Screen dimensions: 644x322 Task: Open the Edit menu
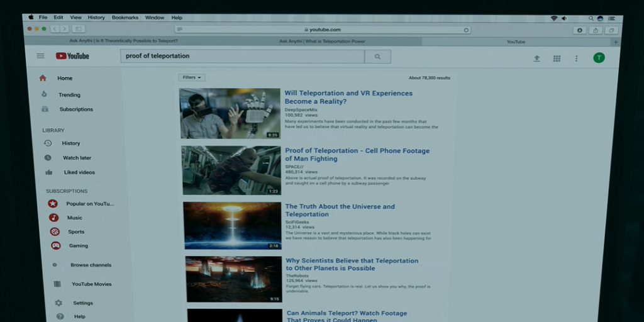click(x=58, y=18)
